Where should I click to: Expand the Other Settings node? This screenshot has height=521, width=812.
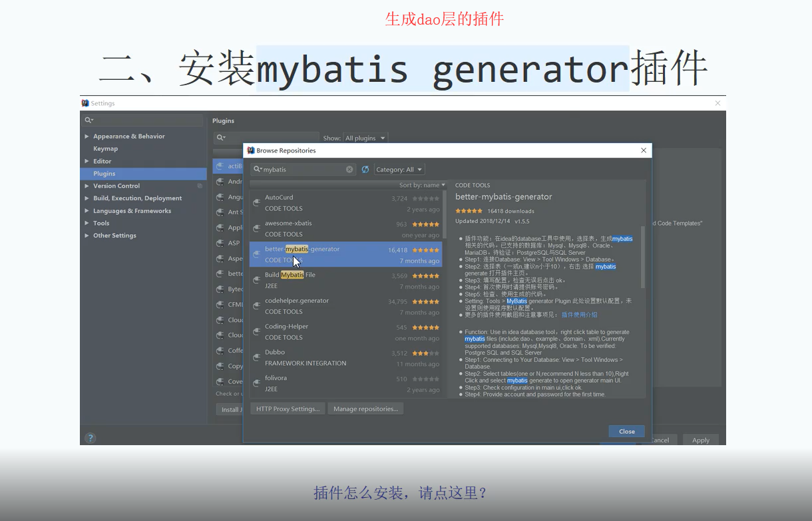pos(87,236)
